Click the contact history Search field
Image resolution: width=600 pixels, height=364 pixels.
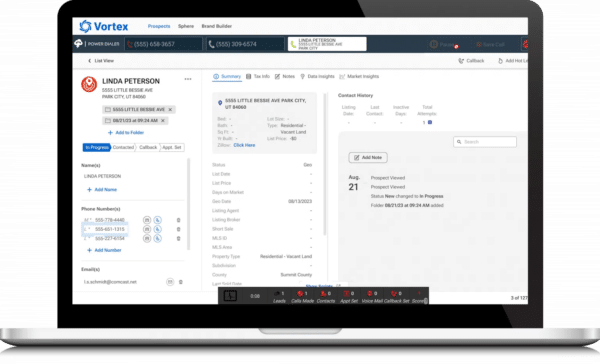[x=485, y=142]
